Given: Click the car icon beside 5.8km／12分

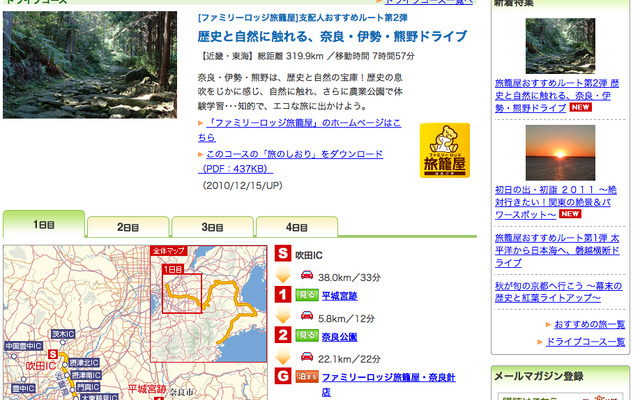Looking at the screenshot, I should pyautogui.click(x=307, y=316).
